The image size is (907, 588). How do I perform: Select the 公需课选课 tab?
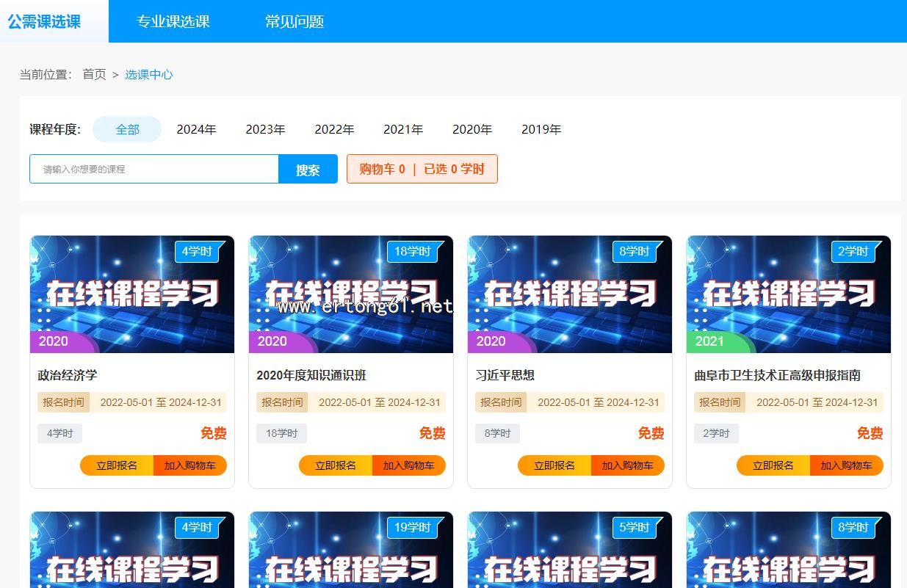tap(44, 21)
